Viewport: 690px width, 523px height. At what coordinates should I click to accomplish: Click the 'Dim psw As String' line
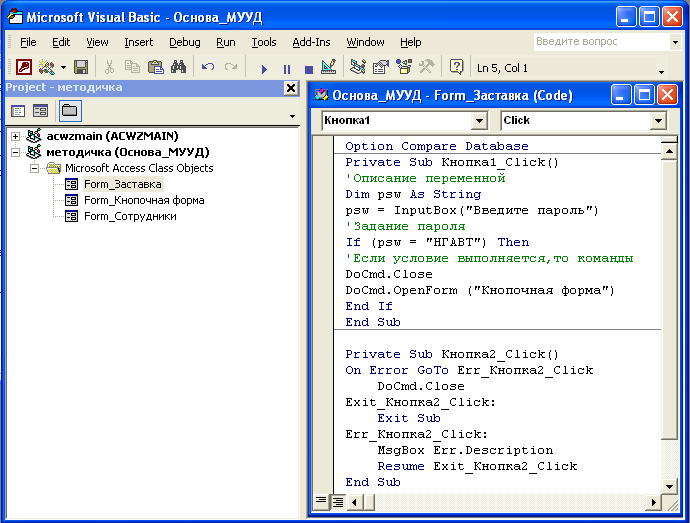[x=413, y=194]
